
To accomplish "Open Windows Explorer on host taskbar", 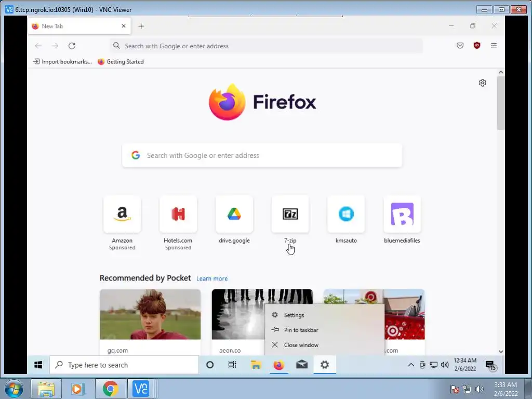I will coord(46,389).
